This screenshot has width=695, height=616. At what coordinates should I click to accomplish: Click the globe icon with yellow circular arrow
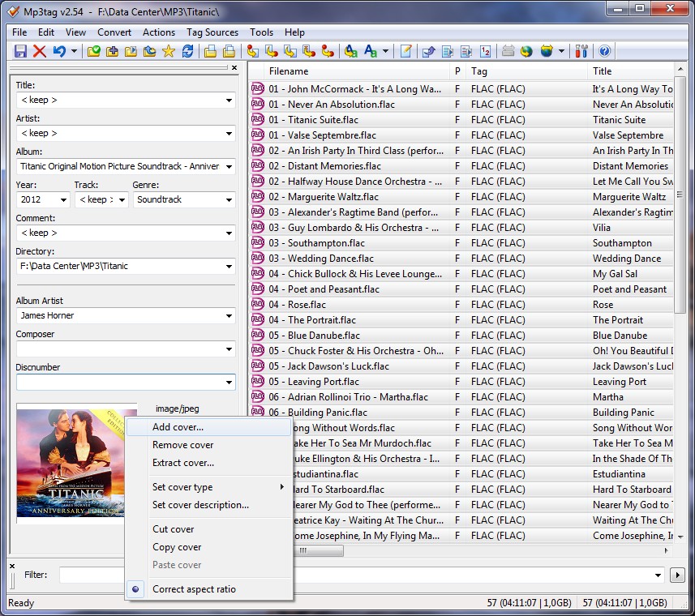526,51
